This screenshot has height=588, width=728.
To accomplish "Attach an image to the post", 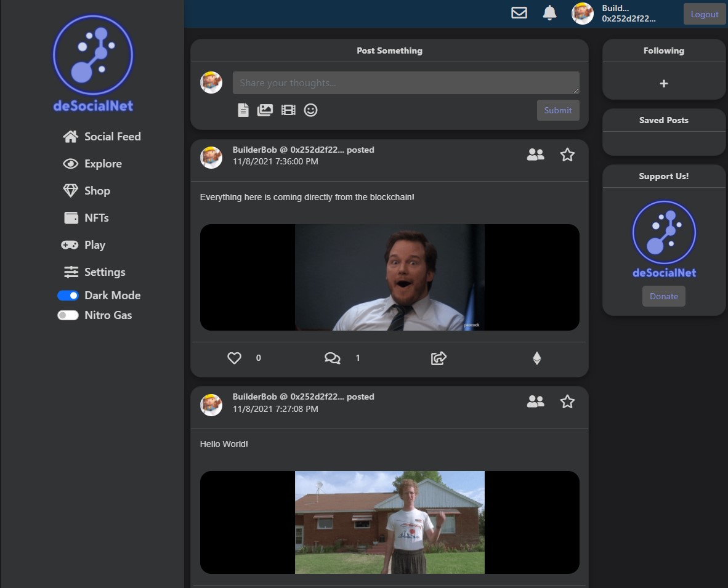I will (x=265, y=110).
